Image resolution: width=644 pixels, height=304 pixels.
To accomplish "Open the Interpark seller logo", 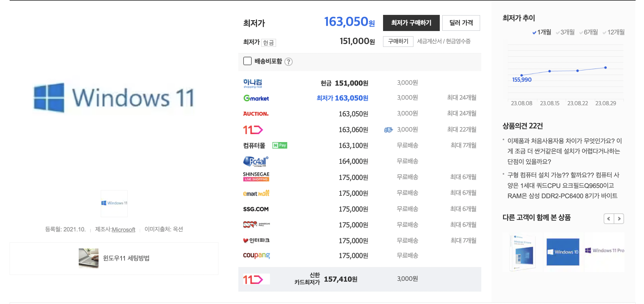I will 256,240.
